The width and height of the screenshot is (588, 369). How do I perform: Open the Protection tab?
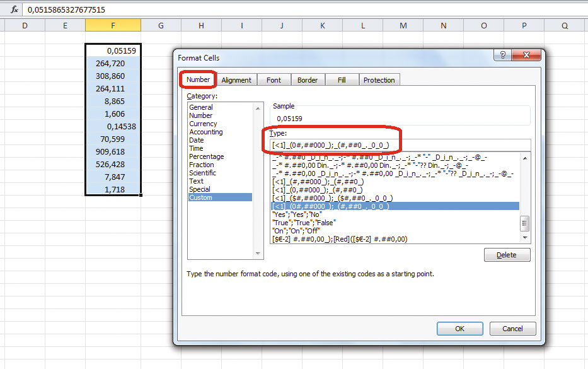pos(379,79)
